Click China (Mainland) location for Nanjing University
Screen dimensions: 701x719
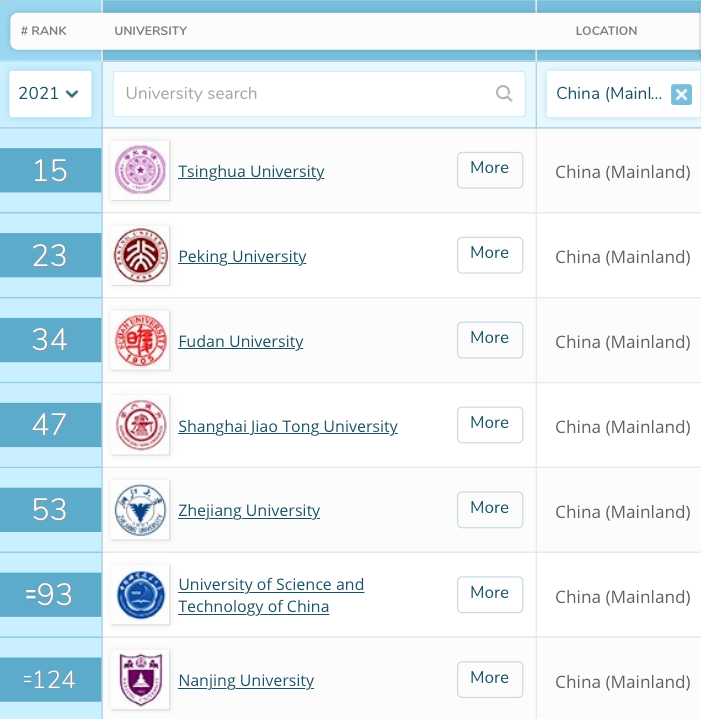coord(623,682)
